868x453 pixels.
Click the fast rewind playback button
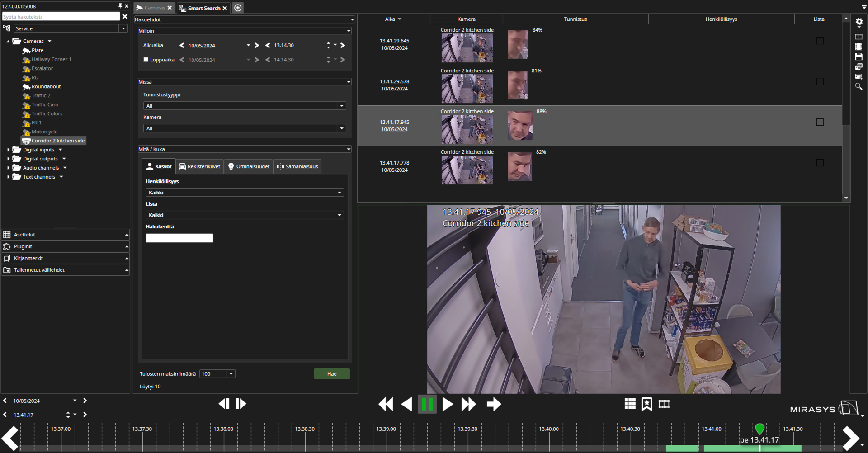click(x=386, y=404)
